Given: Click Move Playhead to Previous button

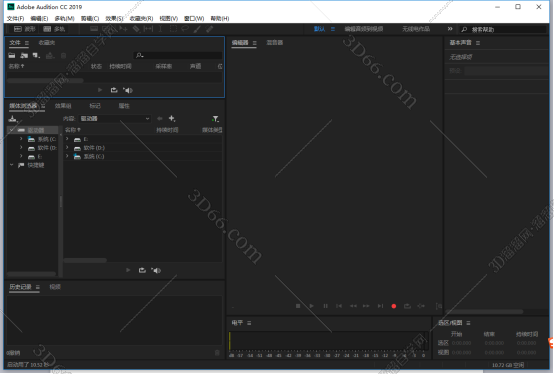Looking at the screenshot, I should (x=339, y=306).
